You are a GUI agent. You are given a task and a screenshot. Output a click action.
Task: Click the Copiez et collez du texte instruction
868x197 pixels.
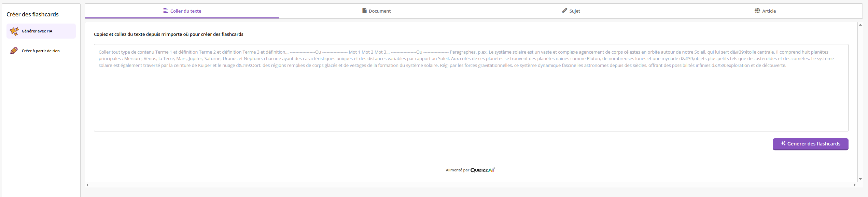[169, 34]
